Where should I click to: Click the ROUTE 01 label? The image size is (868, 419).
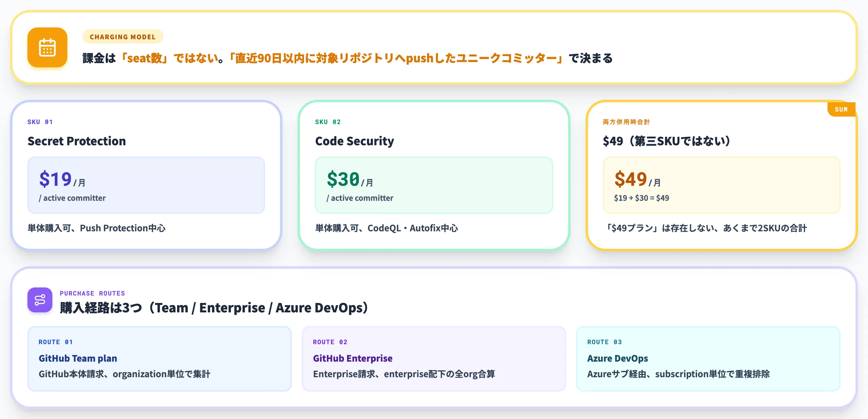click(55, 342)
